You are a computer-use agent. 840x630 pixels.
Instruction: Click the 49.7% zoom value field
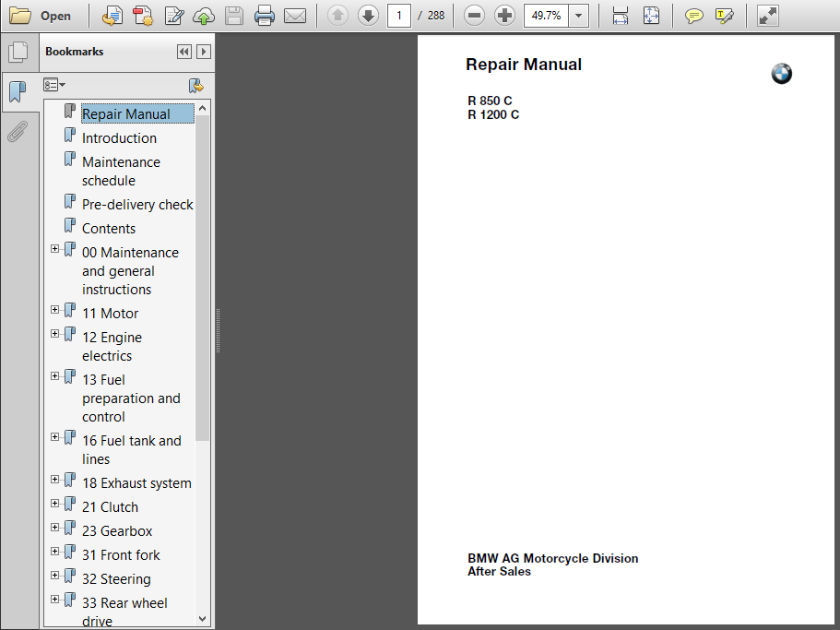coord(546,16)
